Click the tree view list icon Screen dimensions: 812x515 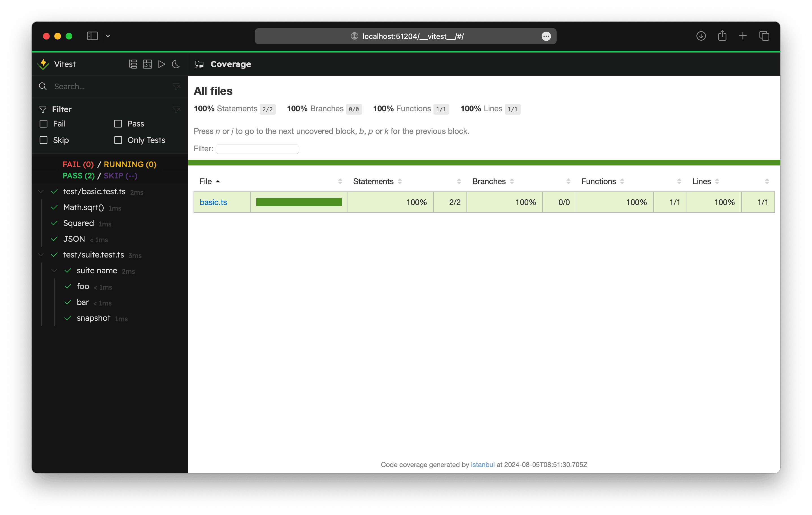(133, 64)
